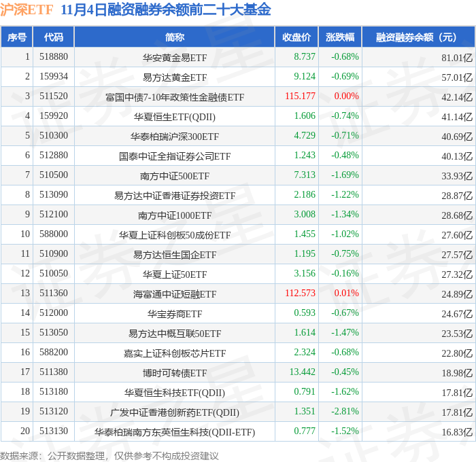Screen dimensions: 476x462
Task: Click the 简称 column header
Action: tap(175, 37)
